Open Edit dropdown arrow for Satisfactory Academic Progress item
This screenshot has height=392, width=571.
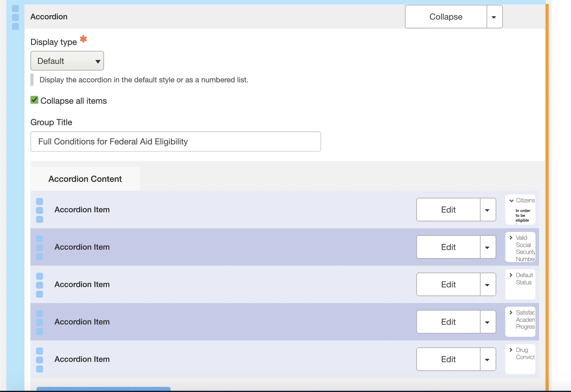click(488, 322)
